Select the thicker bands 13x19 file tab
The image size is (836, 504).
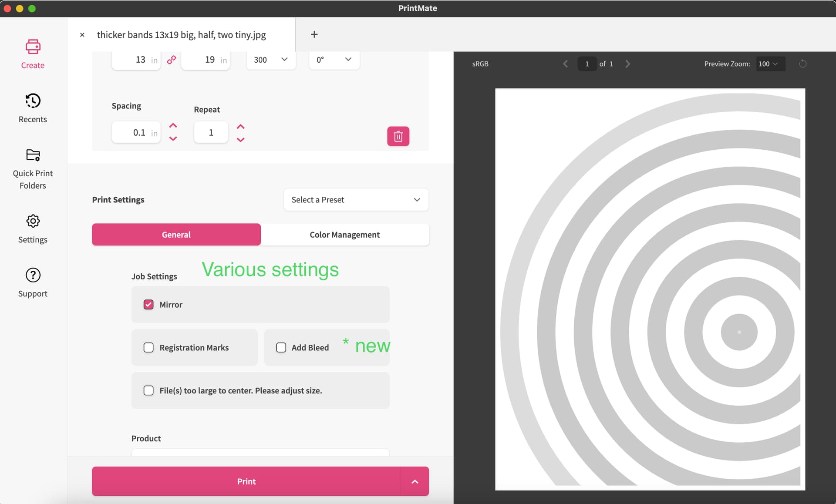pyautogui.click(x=181, y=35)
